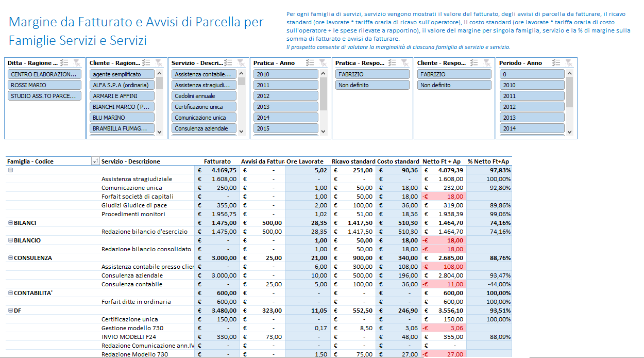
Task: Toggle ROSSI MARIO in Ditta slicer
Action: (44, 85)
